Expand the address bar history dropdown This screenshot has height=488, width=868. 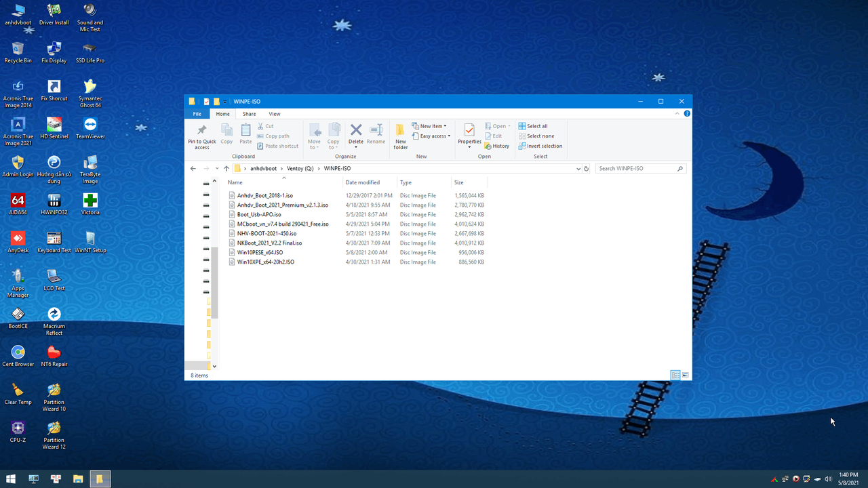578,168
